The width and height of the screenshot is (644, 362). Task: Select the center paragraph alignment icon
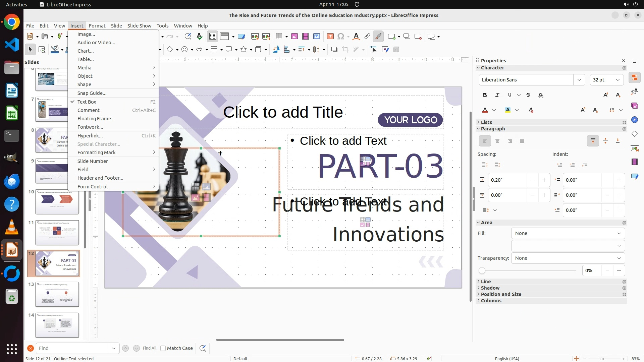point(497,141)
